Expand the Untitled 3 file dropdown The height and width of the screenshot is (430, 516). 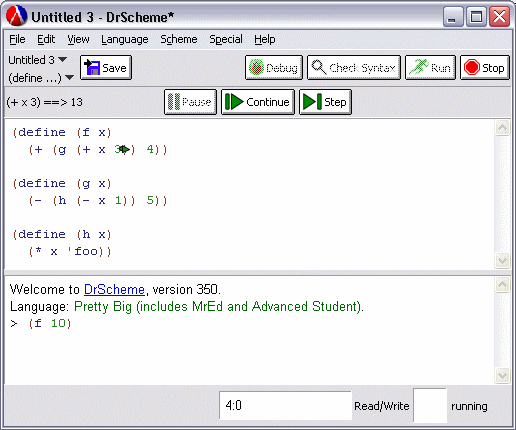coord(37,60)
